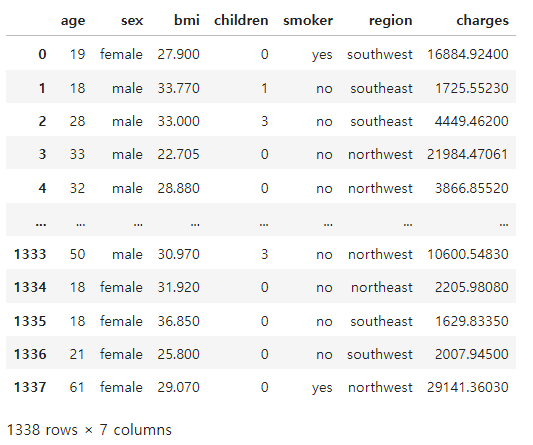Click smoker 'yes' in row 1337

322,388
